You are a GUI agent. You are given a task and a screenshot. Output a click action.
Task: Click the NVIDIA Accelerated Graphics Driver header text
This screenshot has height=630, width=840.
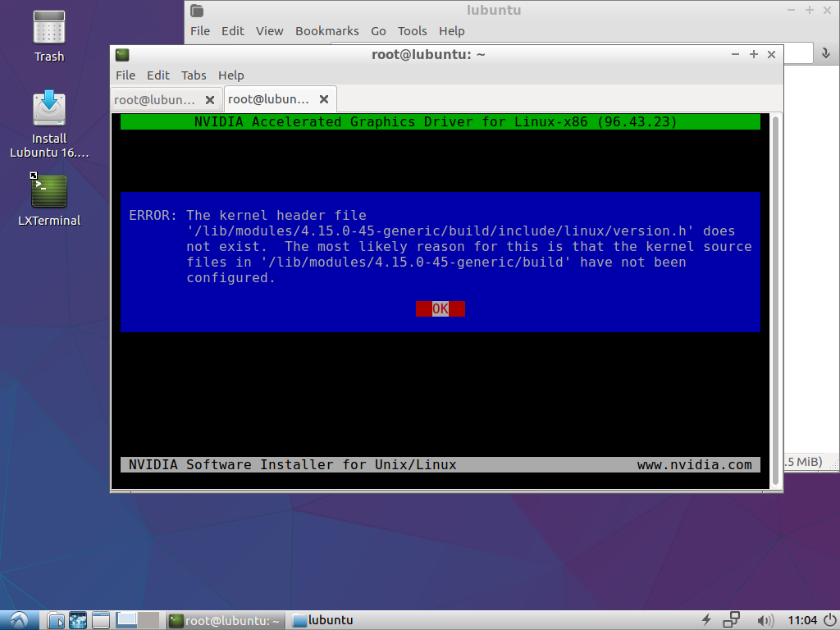point(436,122)
